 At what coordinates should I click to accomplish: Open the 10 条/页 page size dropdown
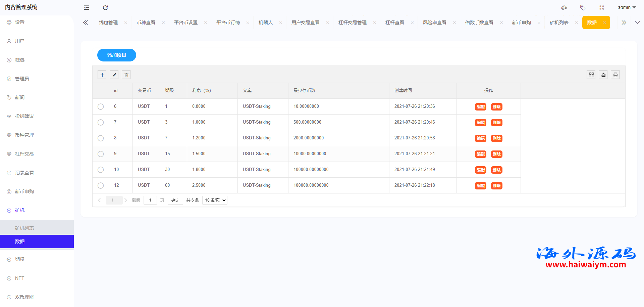pyautogui.click(x=215, y=200)
